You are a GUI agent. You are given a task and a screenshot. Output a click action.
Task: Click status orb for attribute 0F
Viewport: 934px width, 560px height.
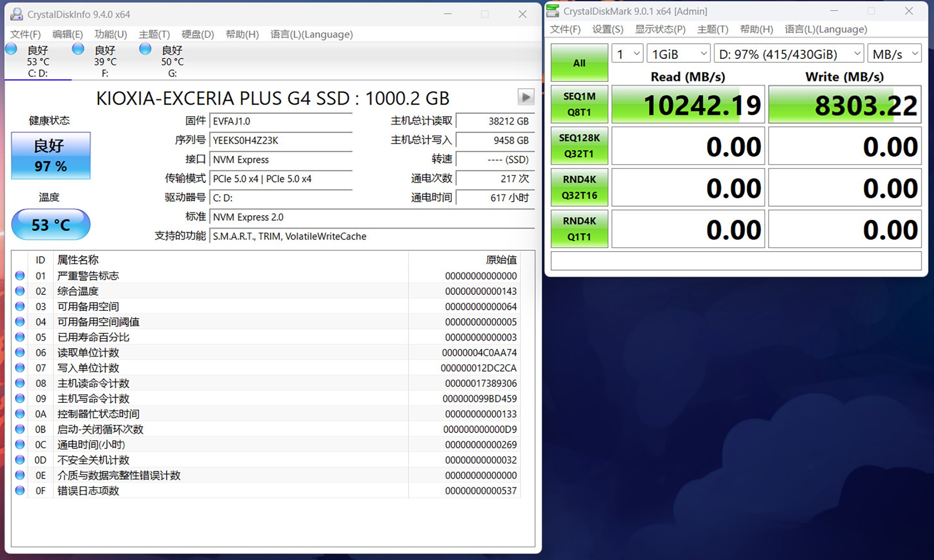20,490
